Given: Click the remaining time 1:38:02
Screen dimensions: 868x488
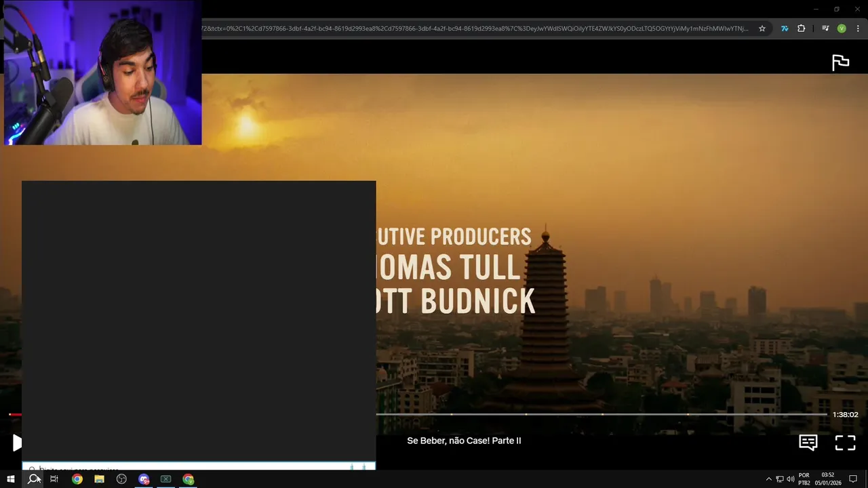Looking at the screenshot, I should 846,414.
